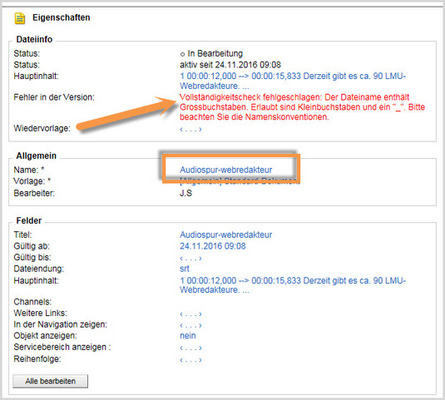
Task: Open the Vorlage template link
Action: point(238,181)
